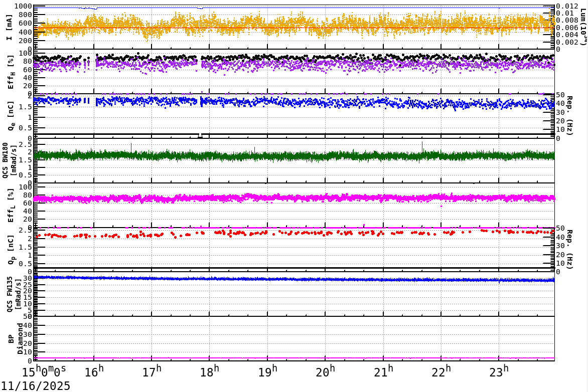The image size is (588, 392).
Task: Select the 16h time tick label
Action: pos(94,371)
